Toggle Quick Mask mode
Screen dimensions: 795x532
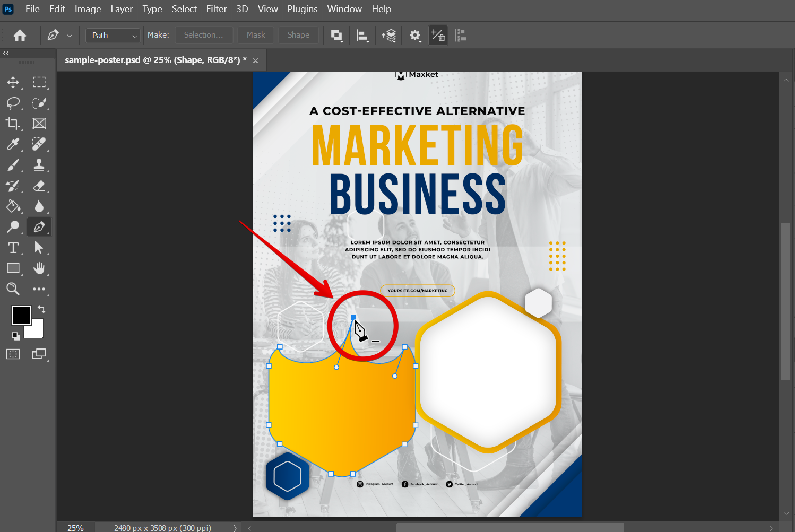(x=13, y=354)
